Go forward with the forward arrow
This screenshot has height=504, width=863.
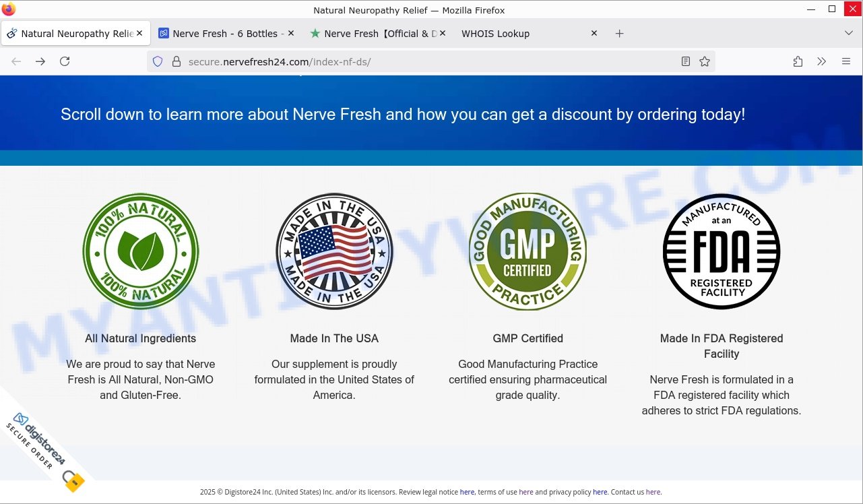coord(40,61)
